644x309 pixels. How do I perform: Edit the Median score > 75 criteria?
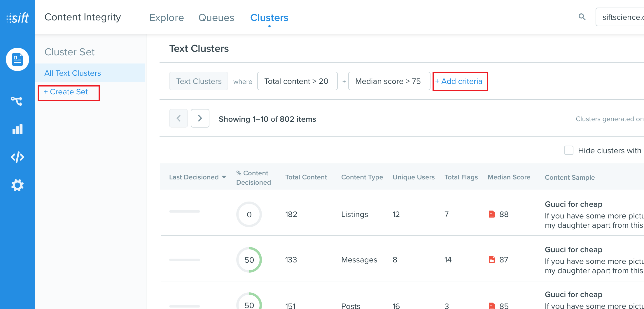click(x=389, y=81)
